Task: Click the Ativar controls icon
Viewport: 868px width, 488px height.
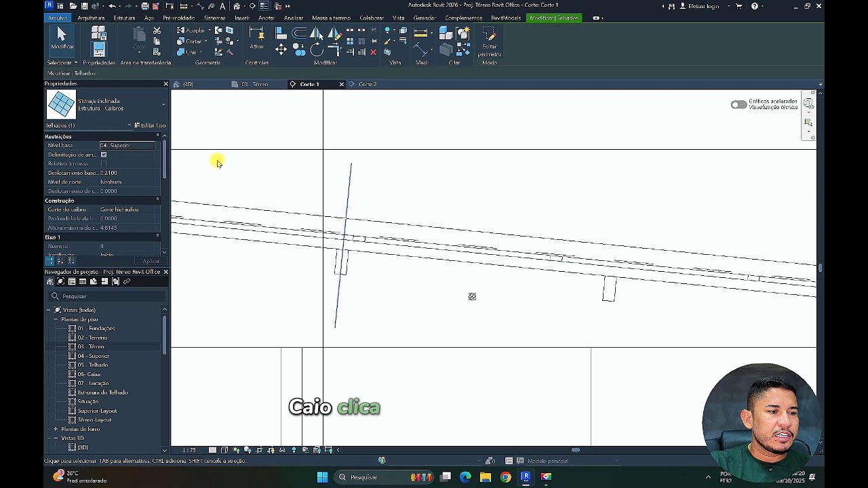Action: 256,39
